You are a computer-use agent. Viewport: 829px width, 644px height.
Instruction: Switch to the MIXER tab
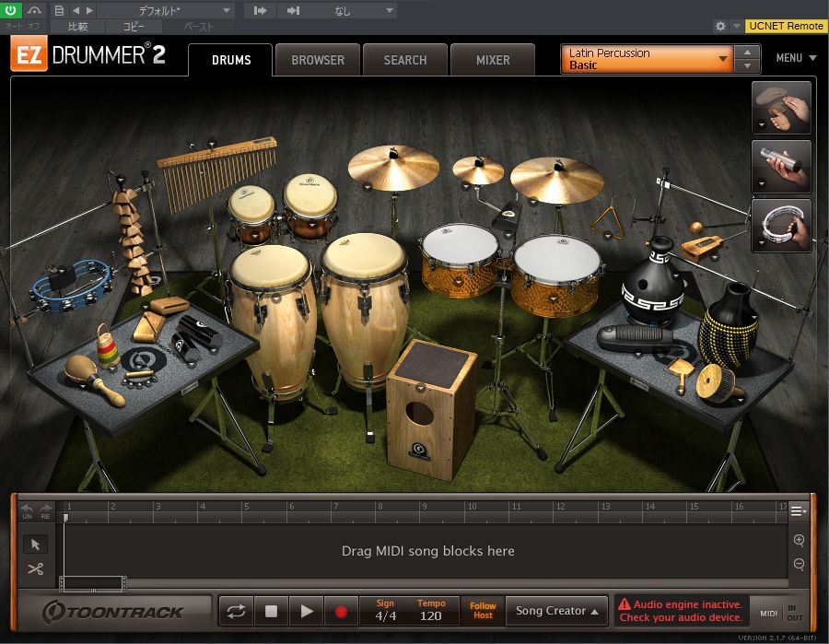[493, 60]
